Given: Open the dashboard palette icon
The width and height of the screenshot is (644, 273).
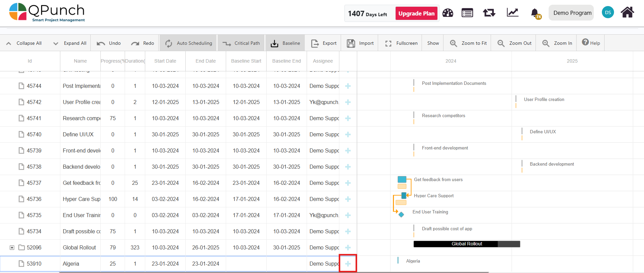Looking at the screenshot, I should pyautogui.click(x=448, y=13).
